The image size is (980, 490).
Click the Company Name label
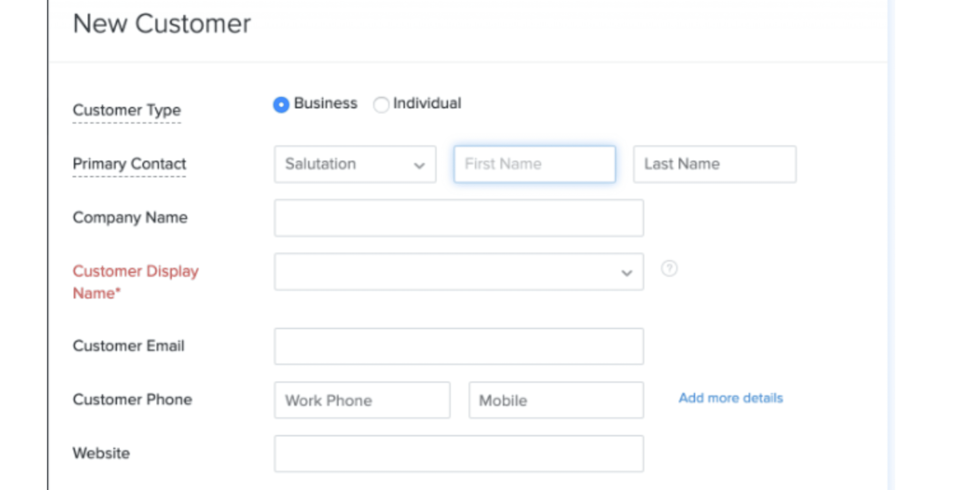tap(130, 218)
